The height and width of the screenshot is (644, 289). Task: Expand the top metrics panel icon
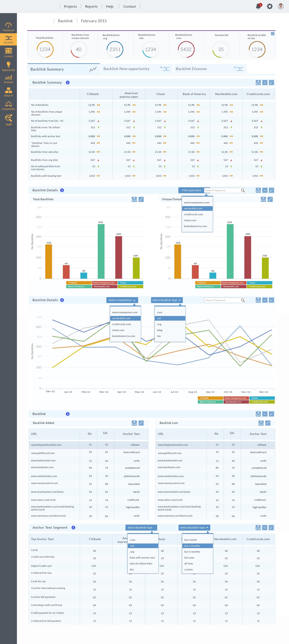[x=273, y=33]
